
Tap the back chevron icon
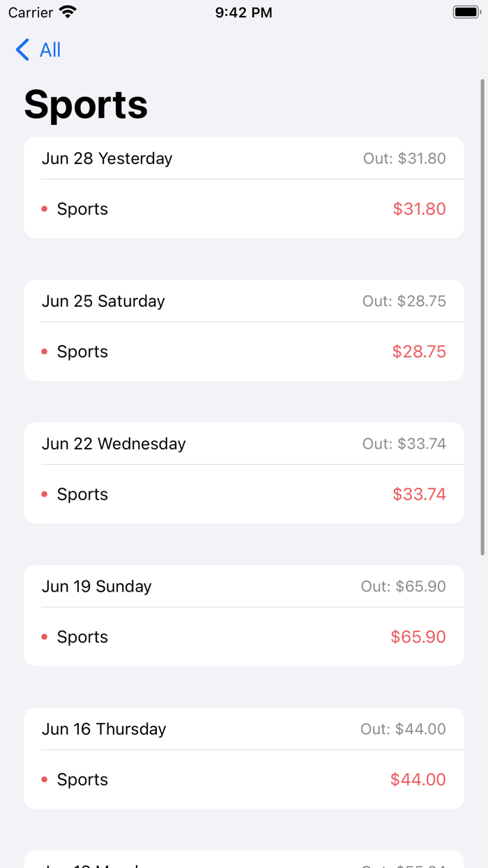20,50
